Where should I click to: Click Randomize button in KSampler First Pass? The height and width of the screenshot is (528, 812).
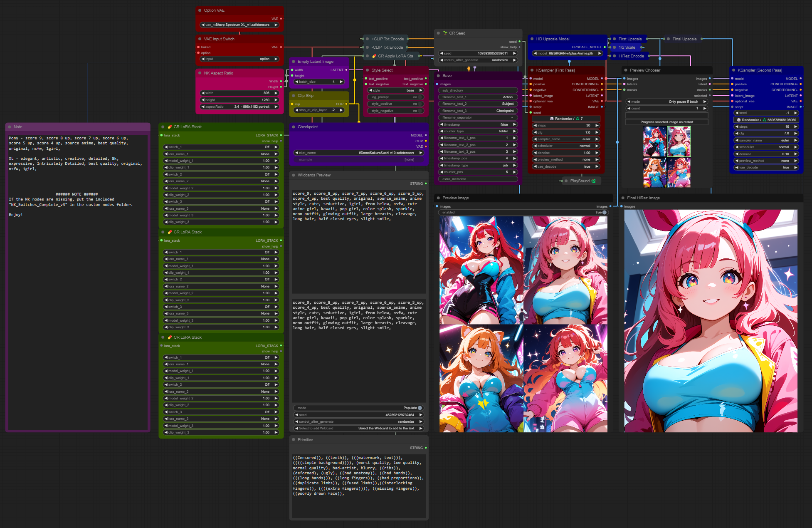[x=566, y=119]
